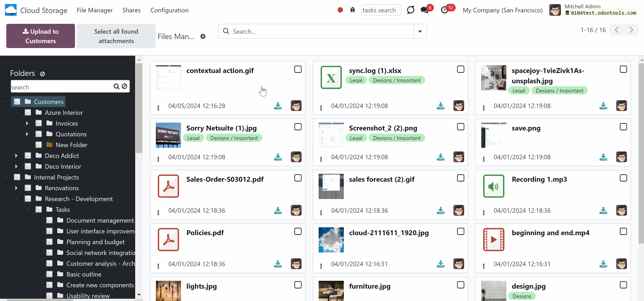Open the three-dot menu of sales forecast (2).gif

point(321,212)
